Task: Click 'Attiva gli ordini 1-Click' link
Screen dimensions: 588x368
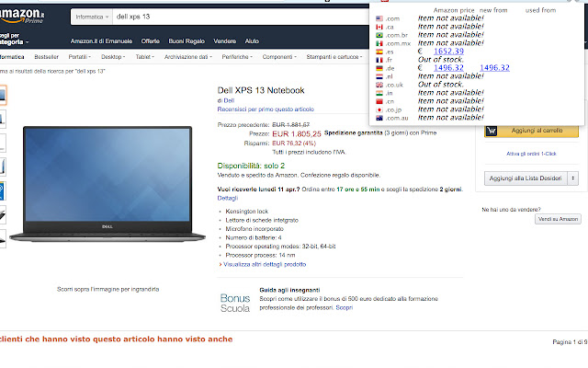Action: click(x=531, y=154)
